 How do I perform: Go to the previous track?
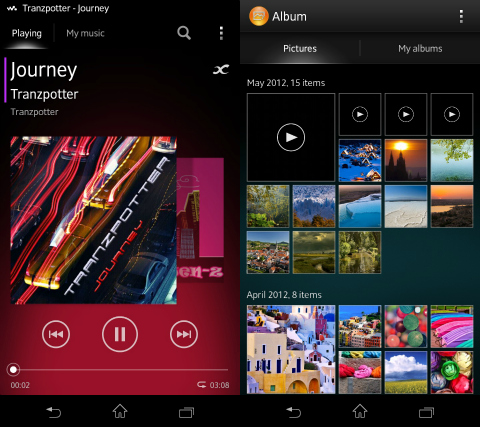point(56,334)
